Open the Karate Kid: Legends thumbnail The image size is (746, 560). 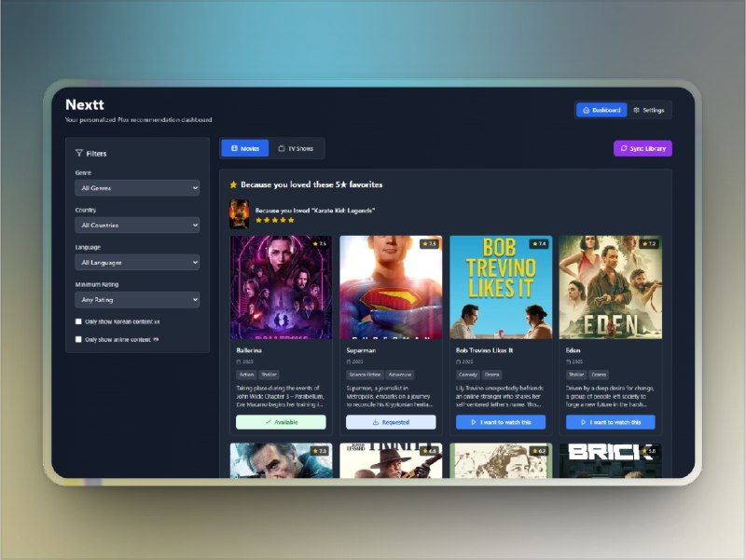(x=239, y=214)
